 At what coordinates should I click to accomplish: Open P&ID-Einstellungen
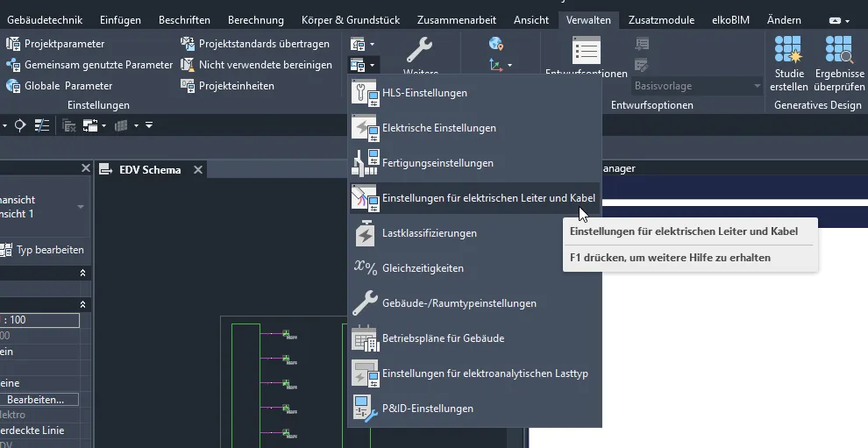[474, 409]
